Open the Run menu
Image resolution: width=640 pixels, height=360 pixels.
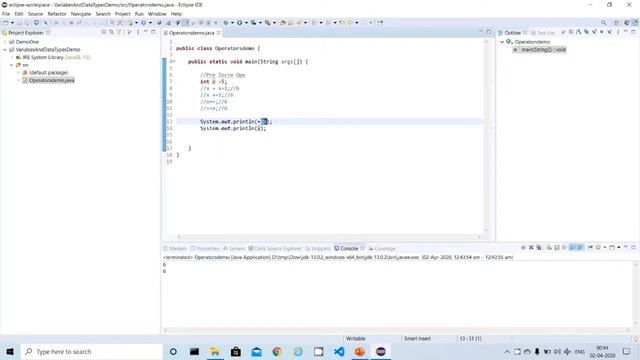click(139, 14)
